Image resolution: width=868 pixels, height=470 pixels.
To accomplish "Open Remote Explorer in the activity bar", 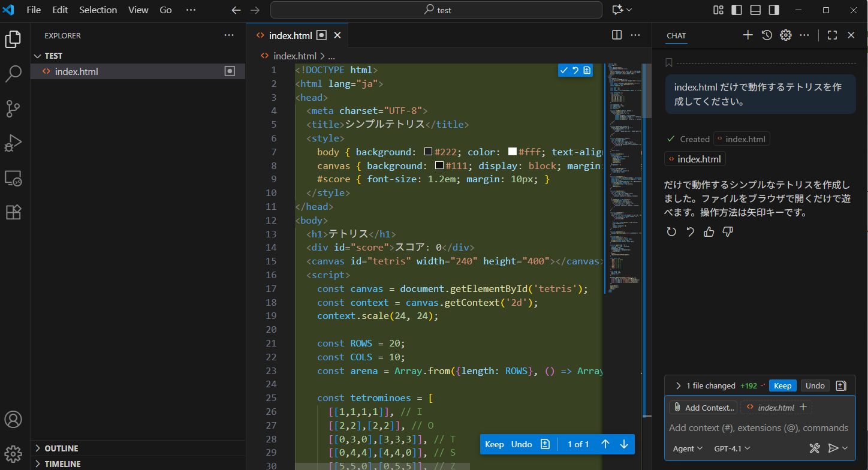I will pos(13,178).
